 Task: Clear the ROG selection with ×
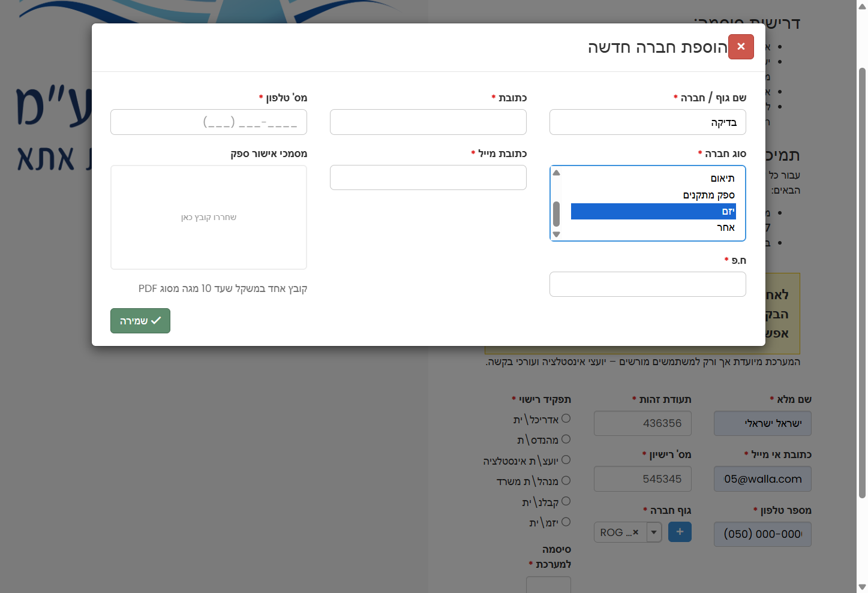point(636,532)
